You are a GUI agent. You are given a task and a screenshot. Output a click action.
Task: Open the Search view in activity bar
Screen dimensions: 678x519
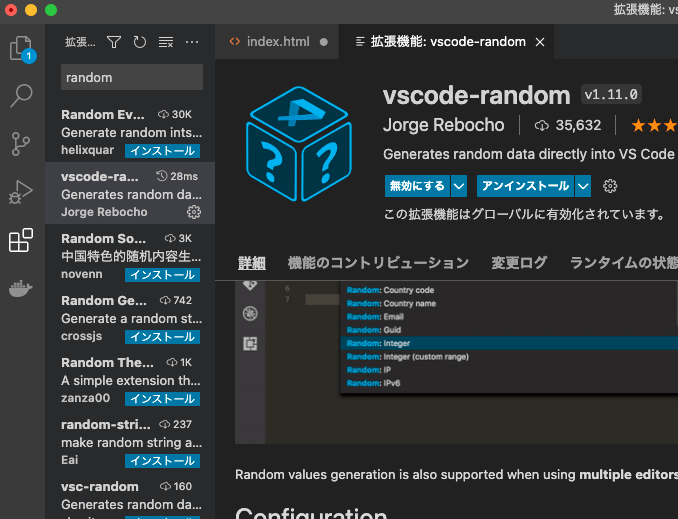tap(21, 95)
